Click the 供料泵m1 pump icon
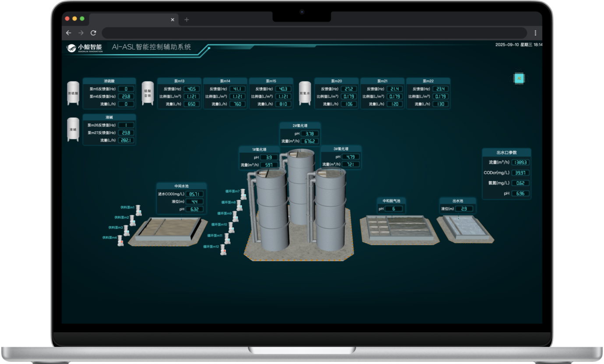 (x=139, y=210)
